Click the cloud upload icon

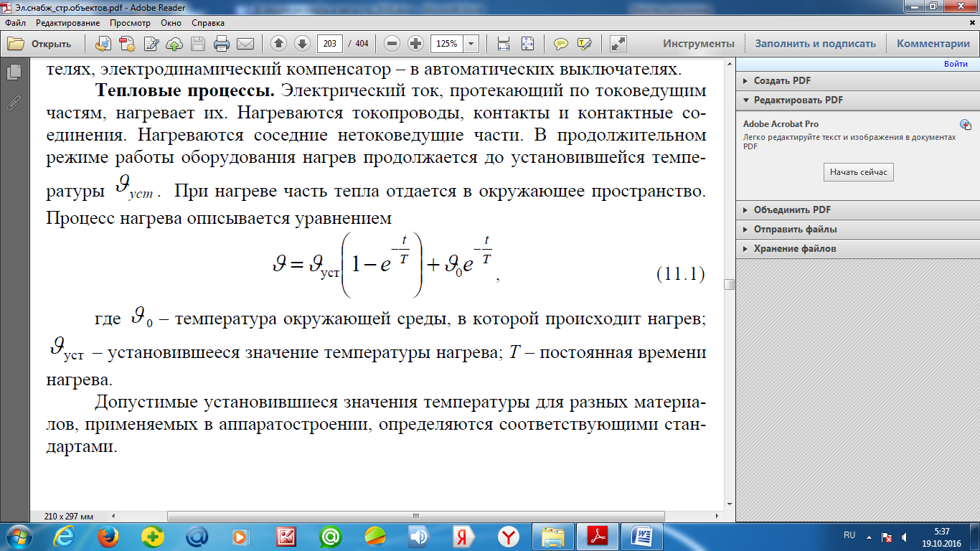tap(174, 44)
